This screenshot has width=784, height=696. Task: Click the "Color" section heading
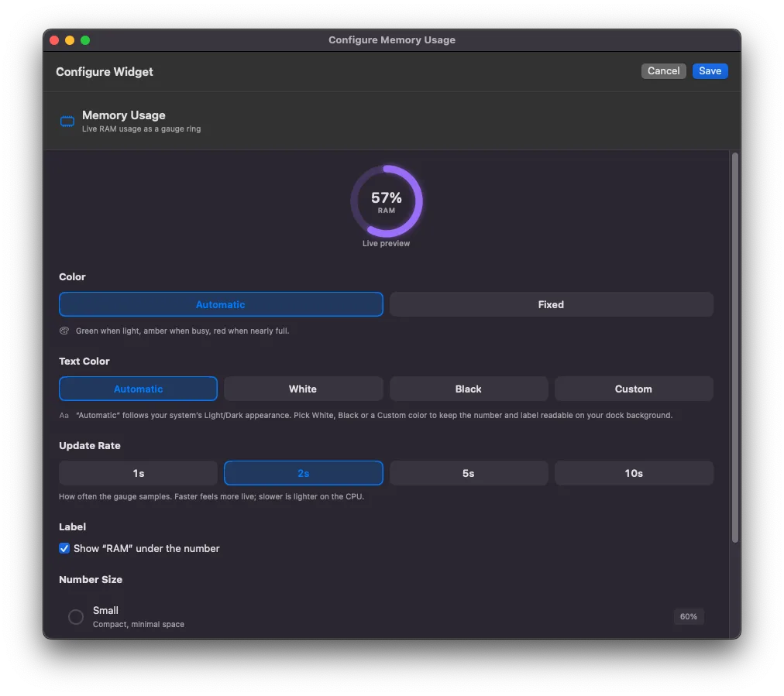pyautogui.click(x=72, y=276)
